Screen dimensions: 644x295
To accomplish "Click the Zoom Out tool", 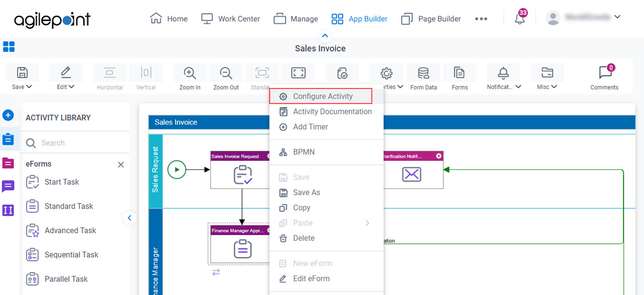I will tap(226, 77).
